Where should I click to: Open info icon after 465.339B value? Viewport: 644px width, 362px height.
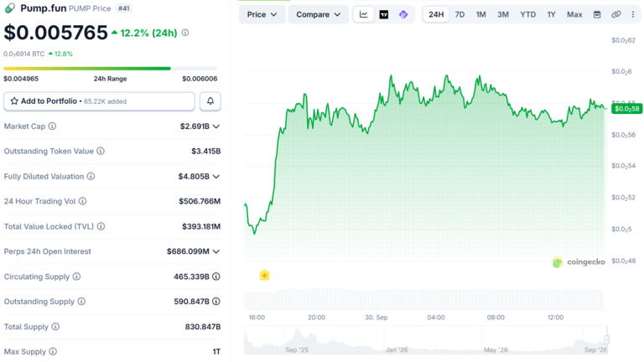[x=216, y=277]
